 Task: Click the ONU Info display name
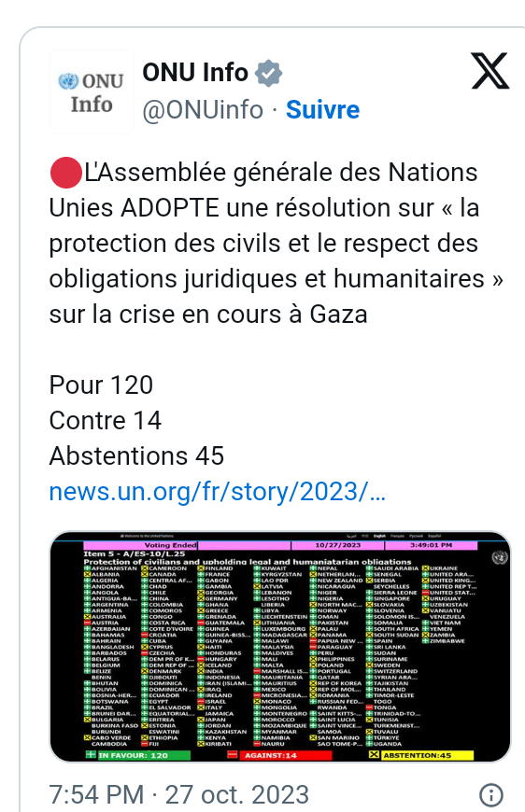pos(195,73)
